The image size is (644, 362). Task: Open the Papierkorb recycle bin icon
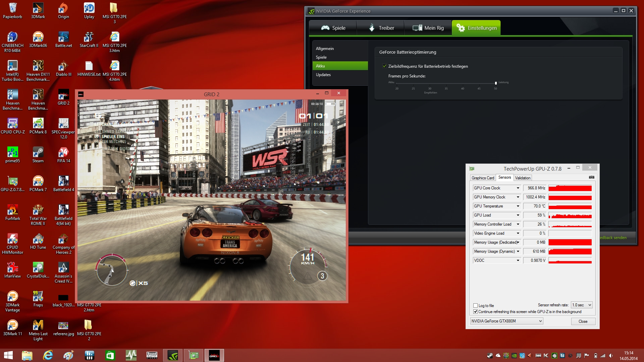click(13, 10)
